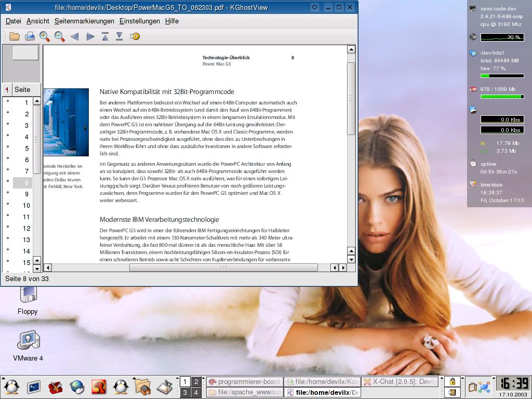
Task: Open the Hilfe menu
Action: point(172,21)
